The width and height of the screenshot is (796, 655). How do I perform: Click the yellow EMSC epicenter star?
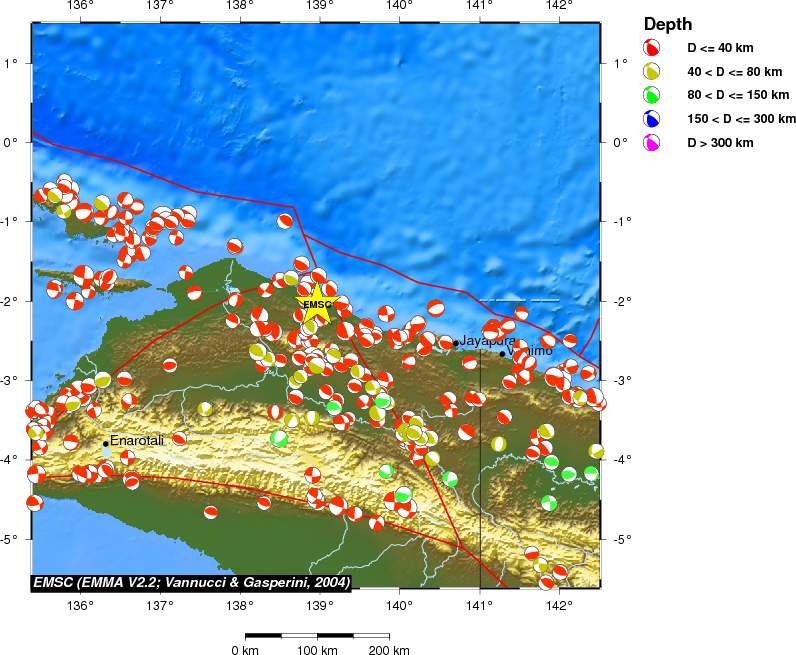pyautogui.click(x=317, y=304)
